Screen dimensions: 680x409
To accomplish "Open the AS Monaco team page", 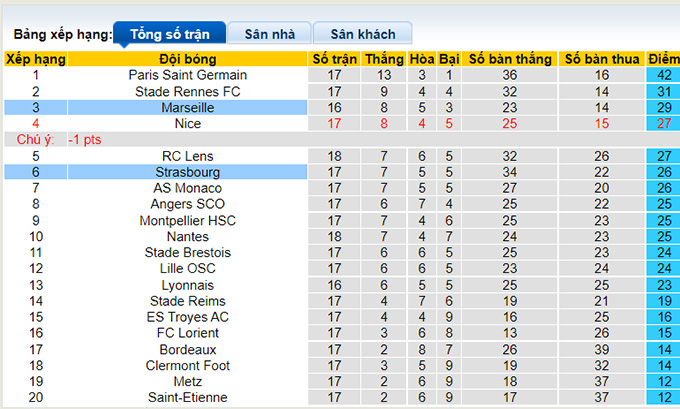I will (x=188, y=188).
